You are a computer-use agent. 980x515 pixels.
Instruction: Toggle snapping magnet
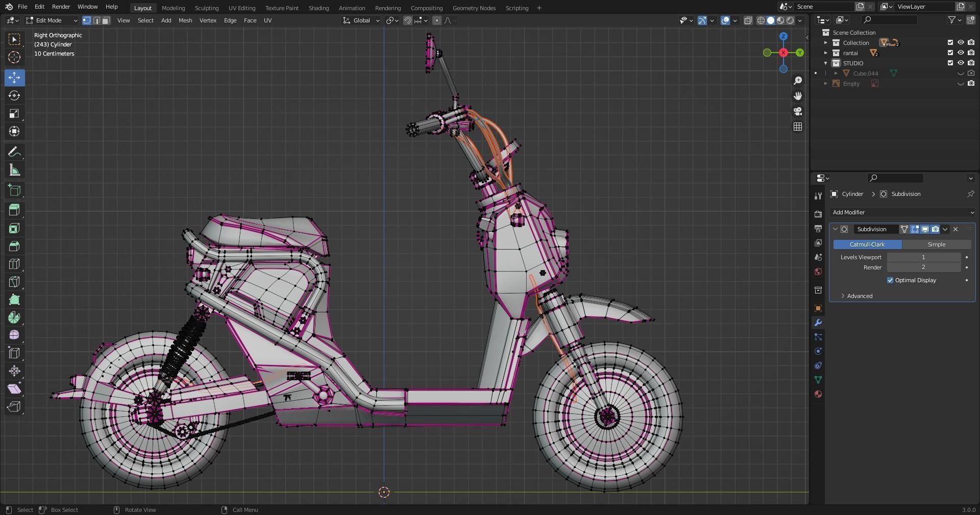click(x=407, y=20)
